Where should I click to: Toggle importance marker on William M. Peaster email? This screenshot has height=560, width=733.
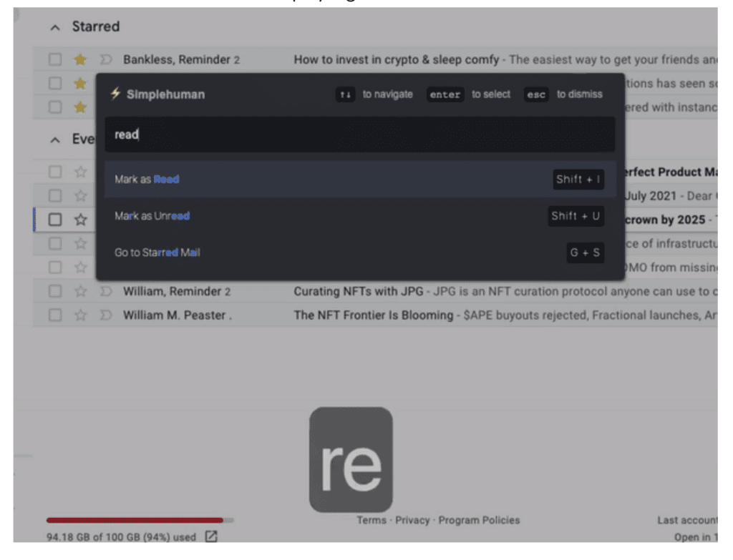pyautogui.click(x=106, y=315)
